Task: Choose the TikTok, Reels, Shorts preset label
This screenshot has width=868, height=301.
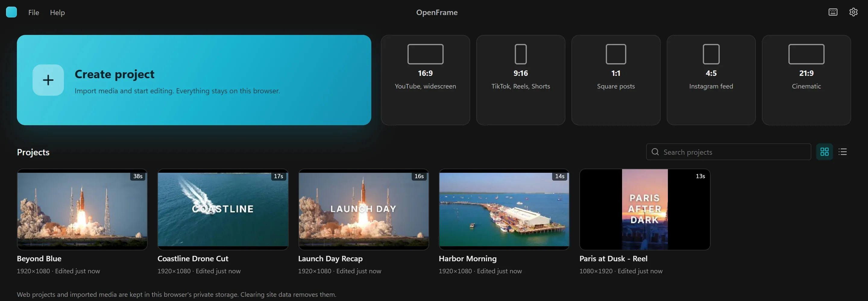Action: coord(520,86)
